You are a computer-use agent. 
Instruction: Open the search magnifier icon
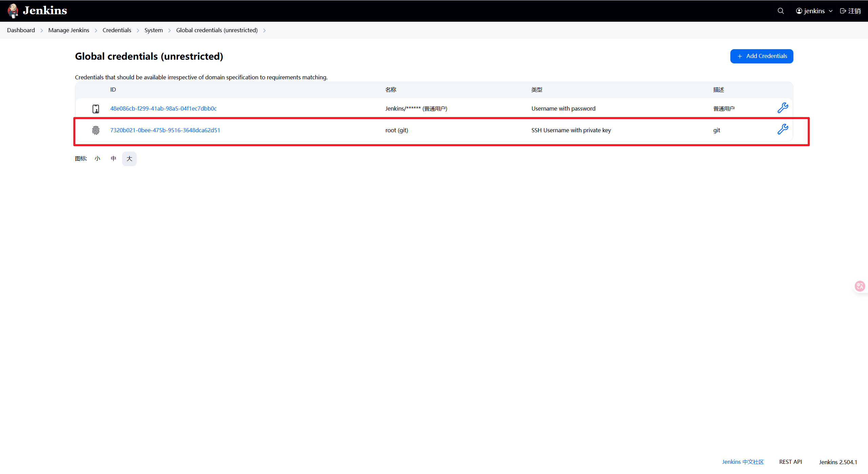pyautogui.click(x=781, y=11)
